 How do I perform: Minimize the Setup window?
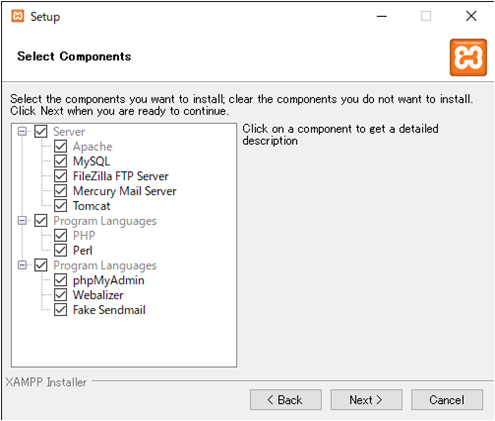click(382, 16)
